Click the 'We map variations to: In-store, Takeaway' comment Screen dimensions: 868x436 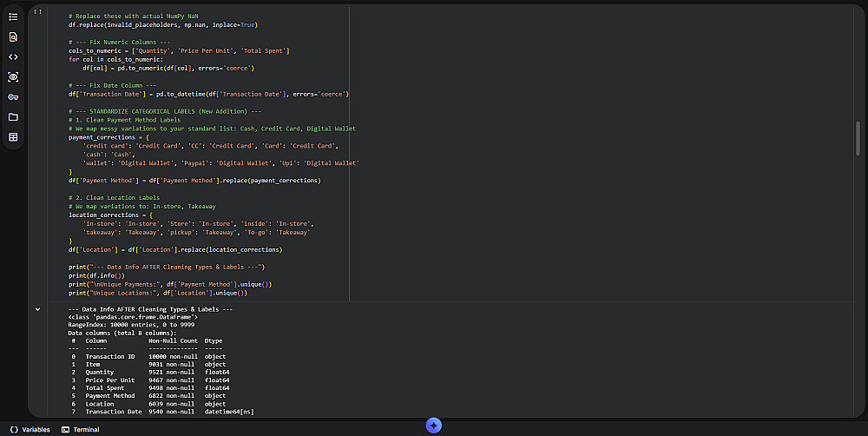point(142,206)
